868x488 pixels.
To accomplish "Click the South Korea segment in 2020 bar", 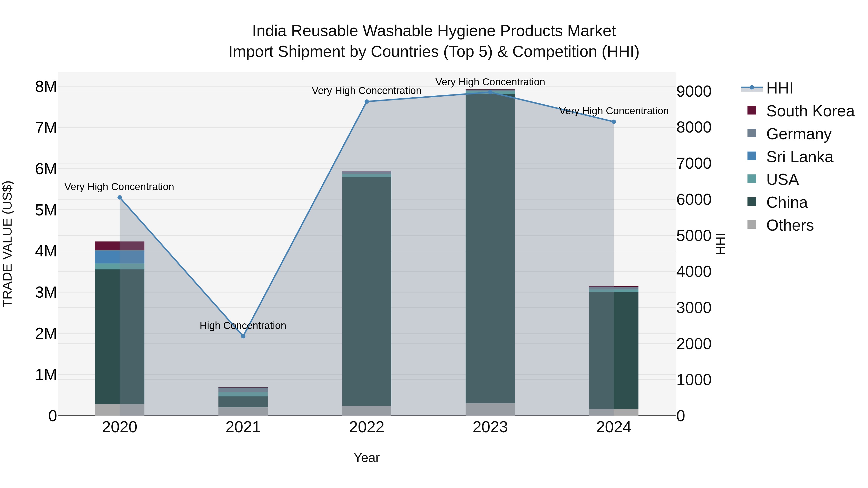I will click(x=120, y=246).
